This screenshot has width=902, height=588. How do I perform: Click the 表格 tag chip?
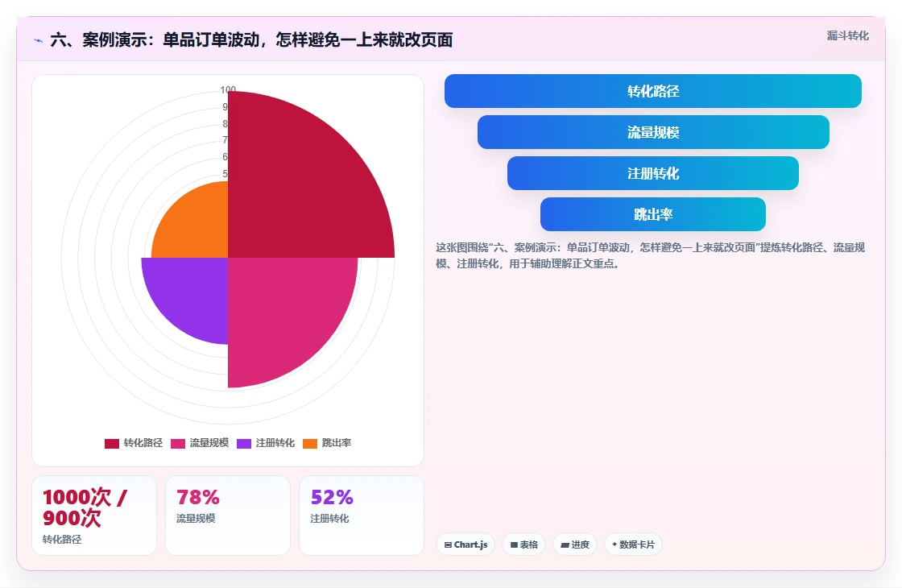click(x=524, y=545)
